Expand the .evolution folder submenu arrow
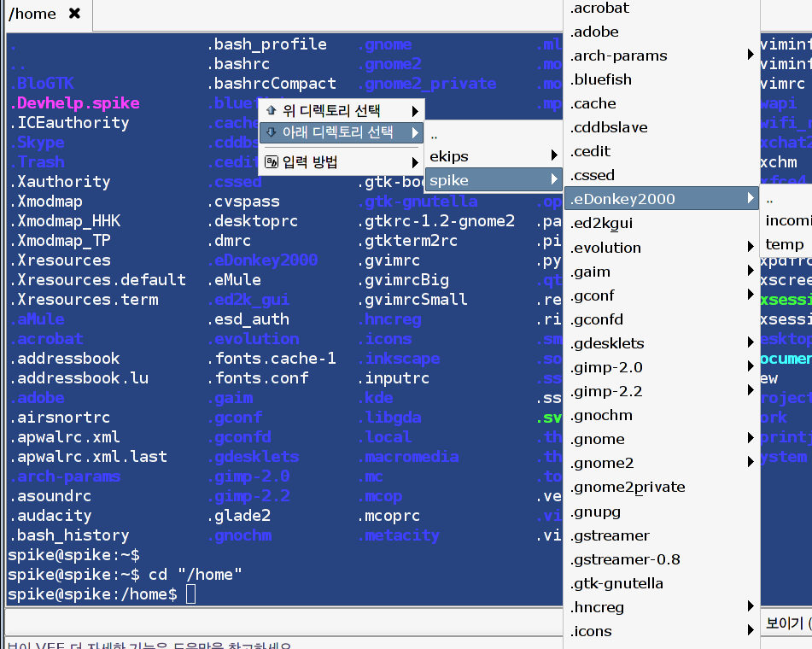The image size is (812, 649). coord(751,248)
